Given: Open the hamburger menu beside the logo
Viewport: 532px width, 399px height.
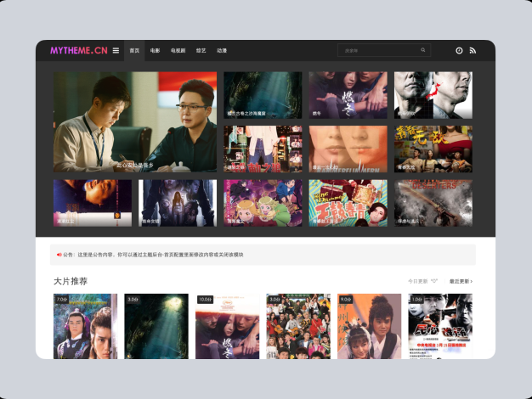Looking at the screenshot, I should (116, 50).
